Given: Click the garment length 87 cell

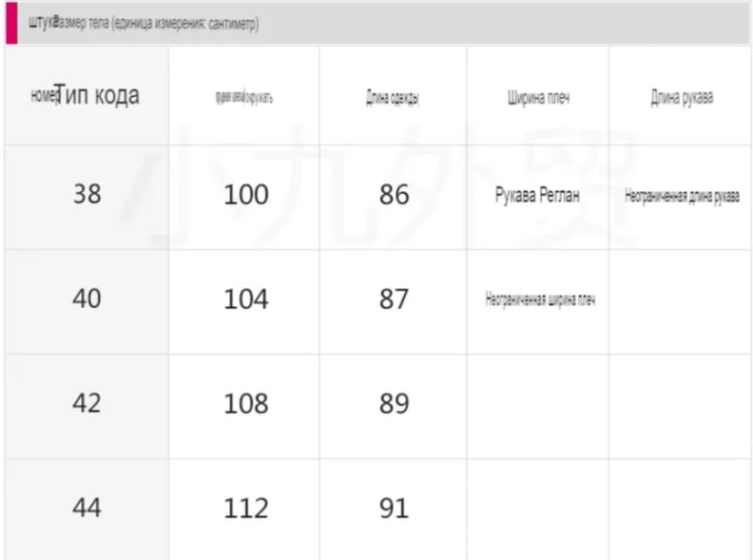Looking at the screenshot, I should coord(393,301).
